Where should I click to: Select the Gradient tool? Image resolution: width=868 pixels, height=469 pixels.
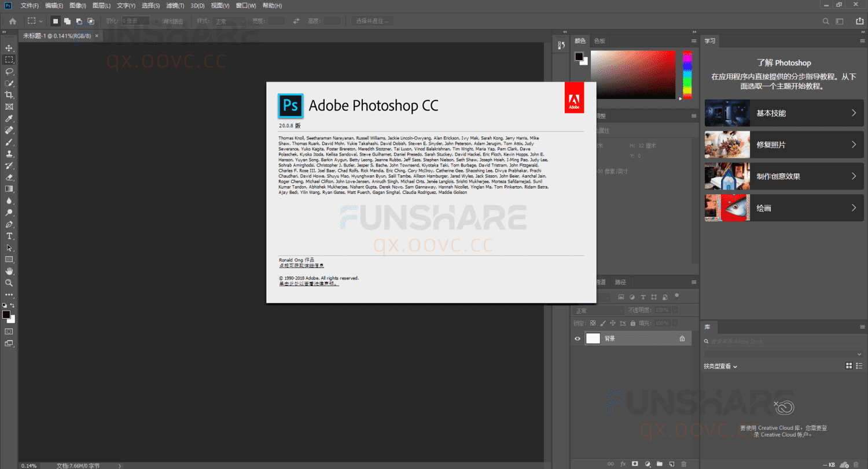(9, 189)
